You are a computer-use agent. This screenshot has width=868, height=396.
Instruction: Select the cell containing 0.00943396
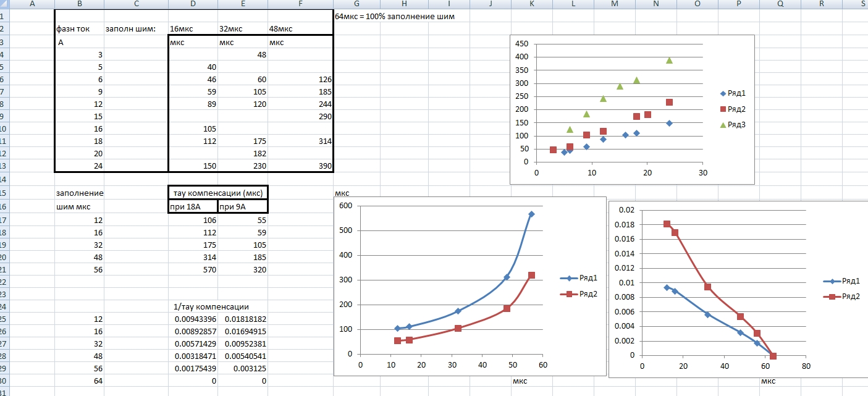point(193,319)
